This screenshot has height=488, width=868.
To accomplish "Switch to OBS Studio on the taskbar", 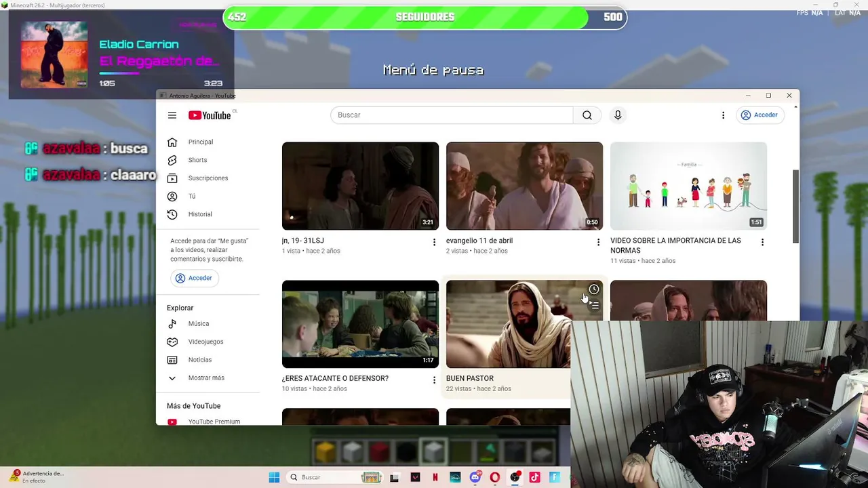I will (515, 477).
